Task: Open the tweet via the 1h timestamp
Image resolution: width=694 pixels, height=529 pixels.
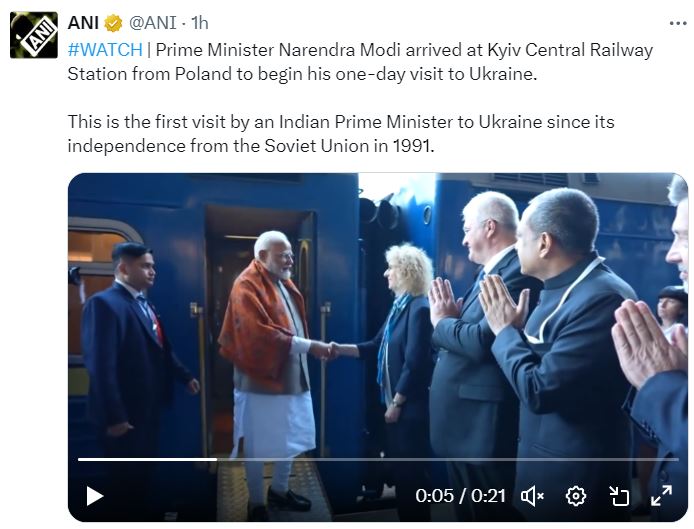Action: [x=200, y=23]
